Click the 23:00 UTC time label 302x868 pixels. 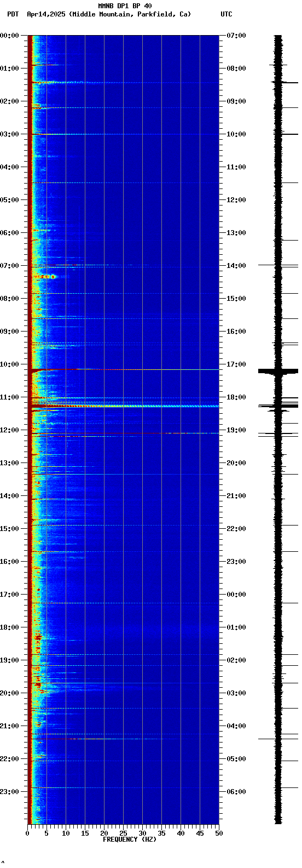[236, 562]
